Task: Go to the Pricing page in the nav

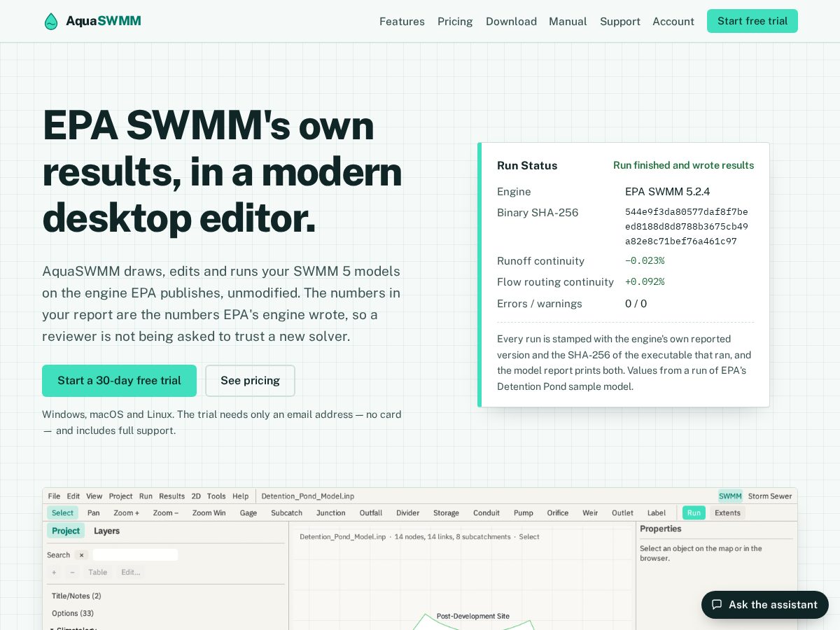Action: tap(455, 22)
